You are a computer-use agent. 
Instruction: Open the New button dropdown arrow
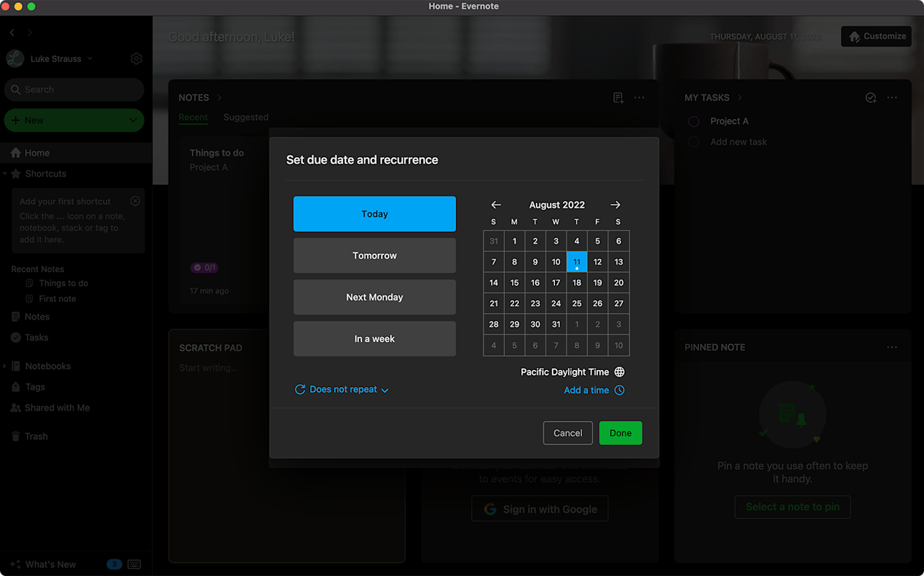tap(133, 120)
